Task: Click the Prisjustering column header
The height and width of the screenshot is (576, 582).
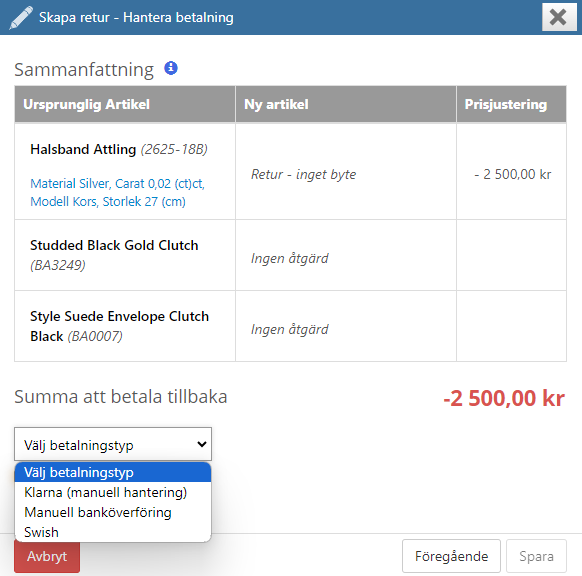Action: [511, 104]
